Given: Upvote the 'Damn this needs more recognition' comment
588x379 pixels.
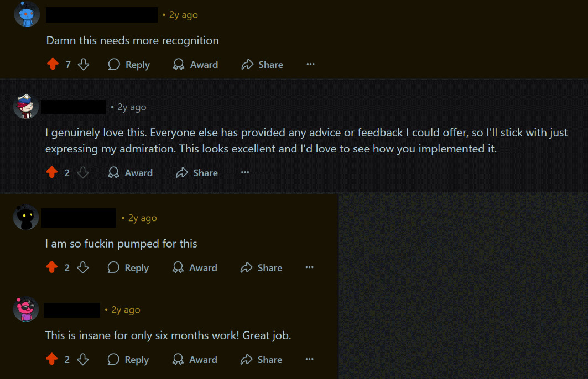Looking at the screenshot, I should [x=53, y=65].
